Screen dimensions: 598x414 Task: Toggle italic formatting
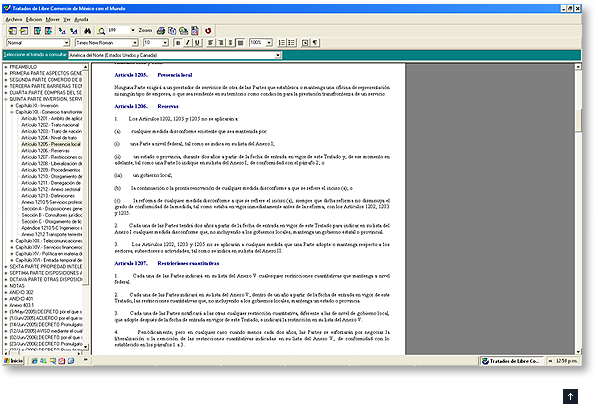(188, 43)
